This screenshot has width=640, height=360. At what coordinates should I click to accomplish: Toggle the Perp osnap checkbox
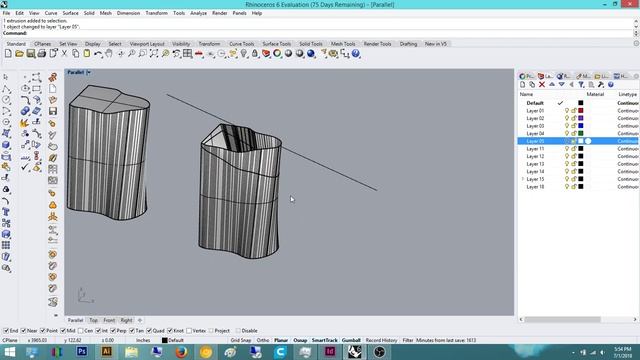(113, 331)
